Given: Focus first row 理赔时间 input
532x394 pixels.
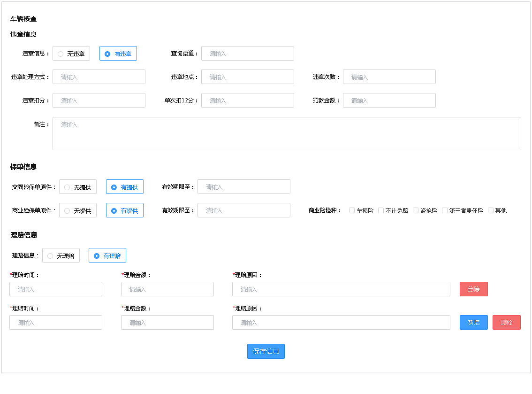Looking at the screenshot, I should [x=56, y=289].
